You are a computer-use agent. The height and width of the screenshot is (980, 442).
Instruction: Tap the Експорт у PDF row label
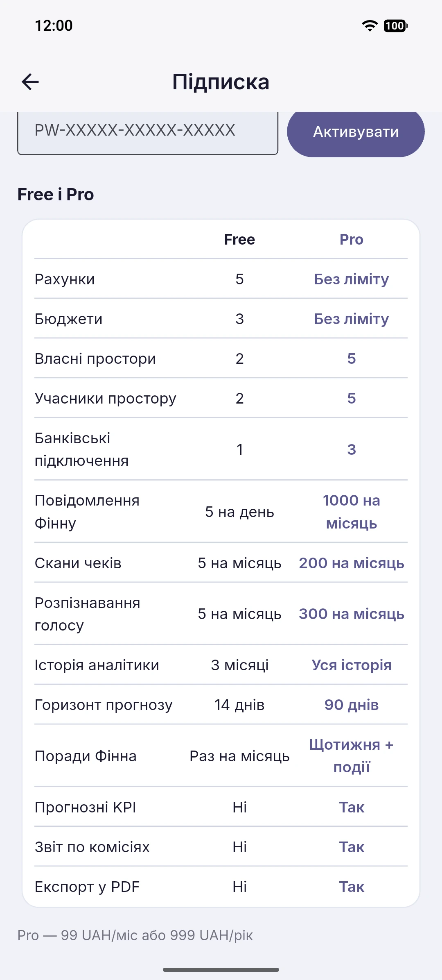(x=87, y=887)
